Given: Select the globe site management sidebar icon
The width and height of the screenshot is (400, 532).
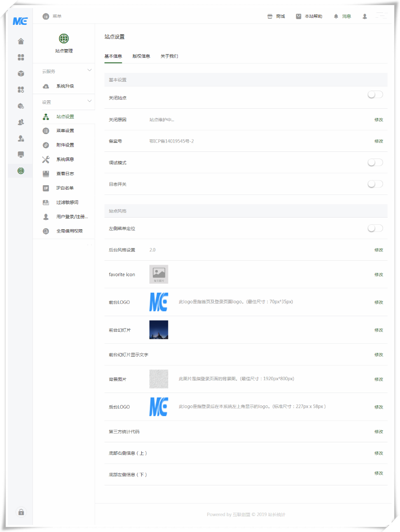Looking at the screenshot, I should point(21,171).
